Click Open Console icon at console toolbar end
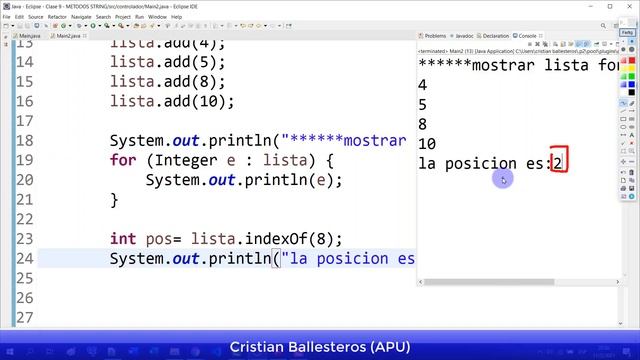This screenshot has width=640, height=360. click(x=617, y=44)
